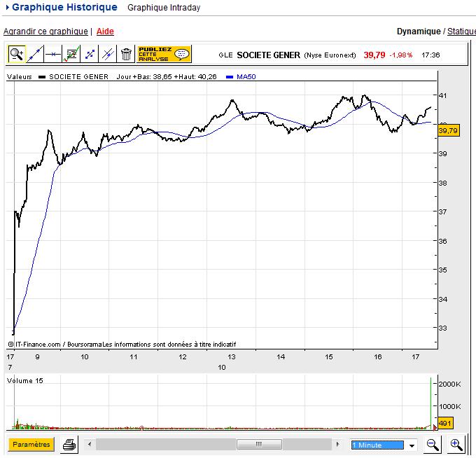Click the 39,79 yellow price marker
The height and width of the screenshot is (458, 476).
point(448,130)
